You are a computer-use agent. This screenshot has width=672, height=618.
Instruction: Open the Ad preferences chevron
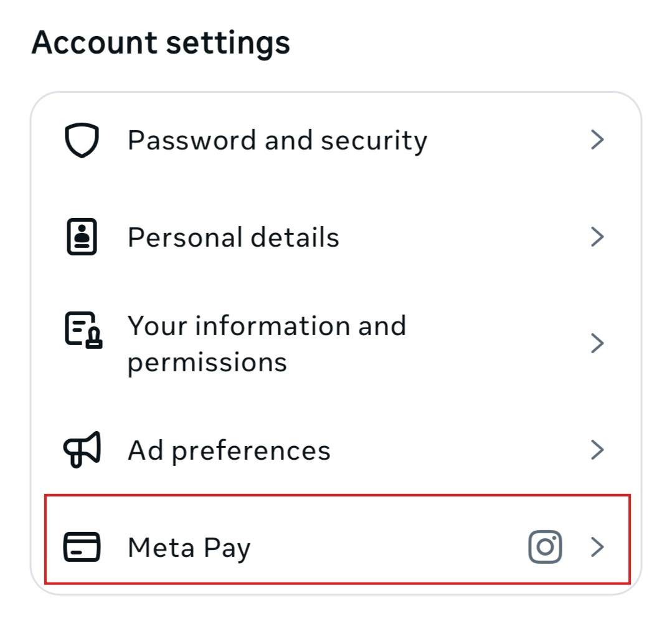599,449
